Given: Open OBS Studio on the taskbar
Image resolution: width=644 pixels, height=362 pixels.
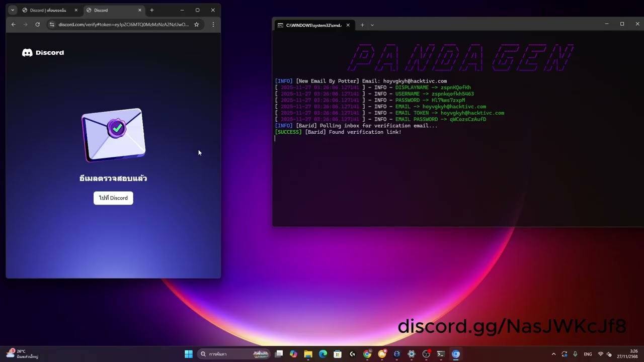Looking at the screenshot, I should (426, 354).
